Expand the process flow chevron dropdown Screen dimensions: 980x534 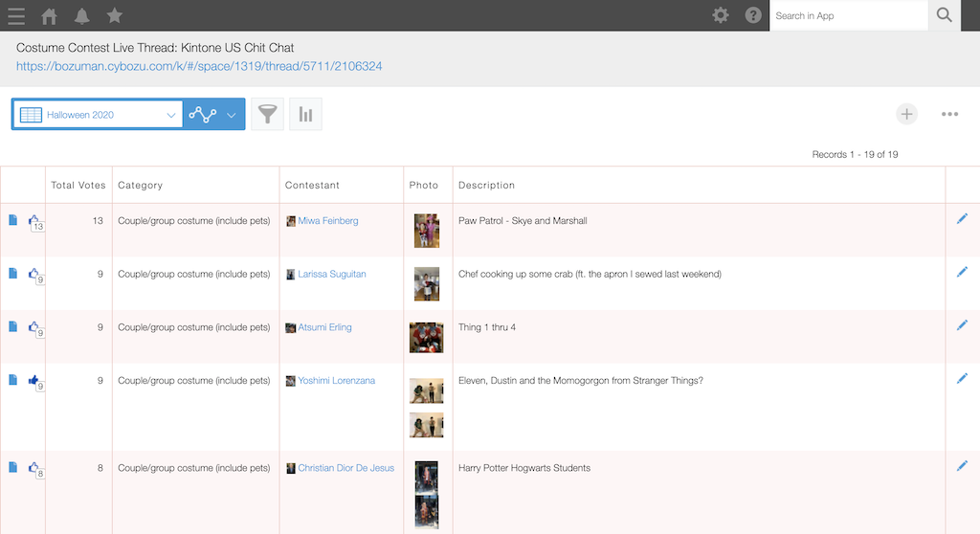231,115
